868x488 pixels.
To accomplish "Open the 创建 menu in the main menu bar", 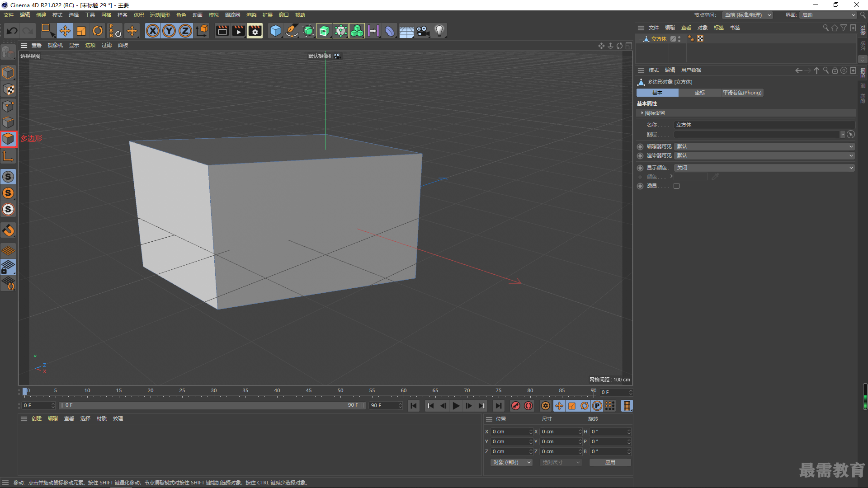I will coord(41,15).
